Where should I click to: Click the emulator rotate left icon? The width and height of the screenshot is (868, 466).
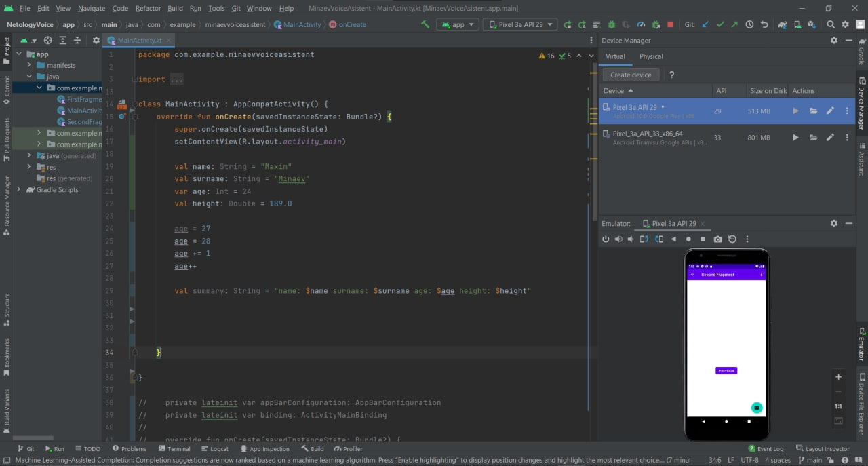click(644, 239)
